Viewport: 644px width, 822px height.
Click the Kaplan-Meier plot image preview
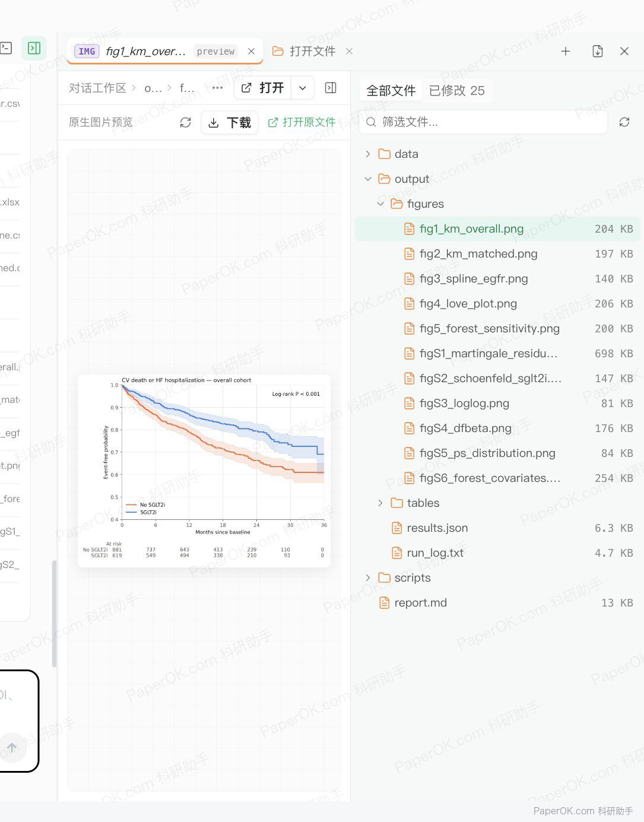click(204, 471)
